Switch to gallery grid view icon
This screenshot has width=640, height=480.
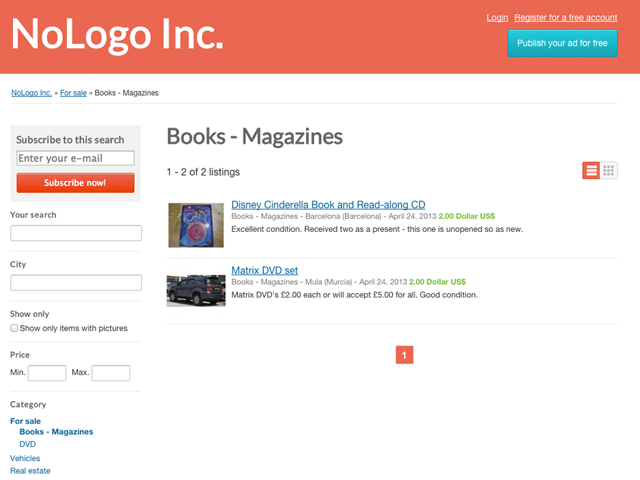(x=609, y=171)
